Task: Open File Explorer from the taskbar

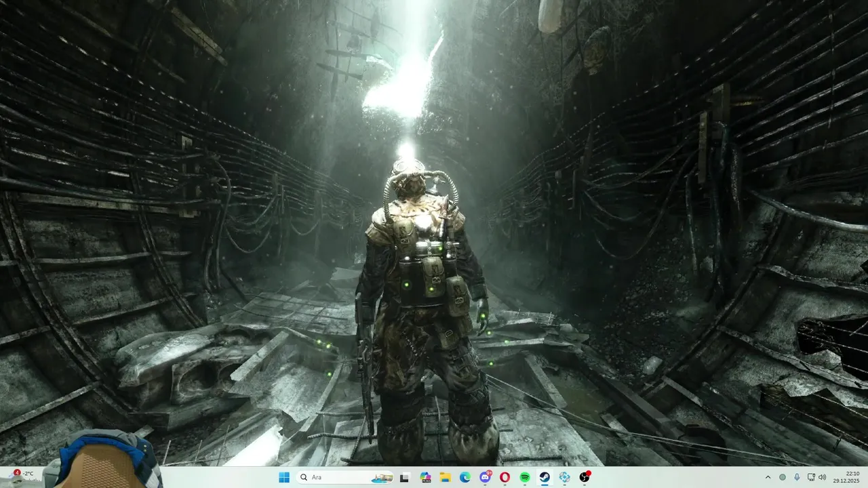Action: [446, 477]
